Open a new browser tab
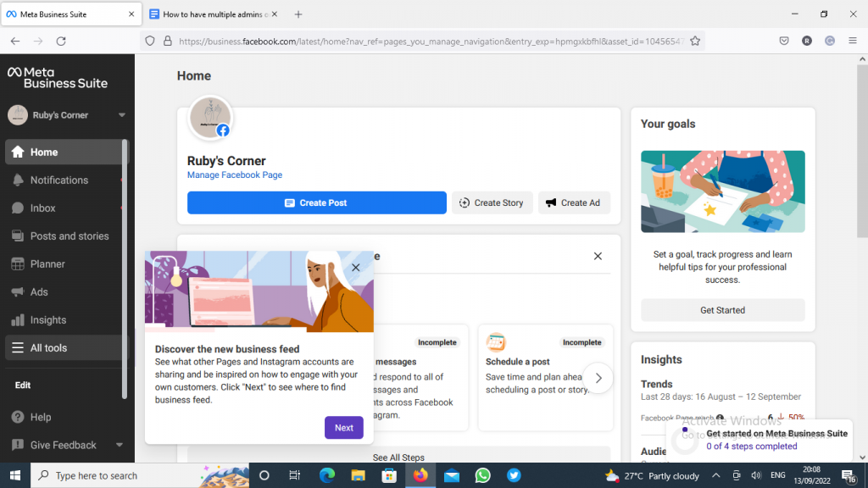 tap(298, 14)
